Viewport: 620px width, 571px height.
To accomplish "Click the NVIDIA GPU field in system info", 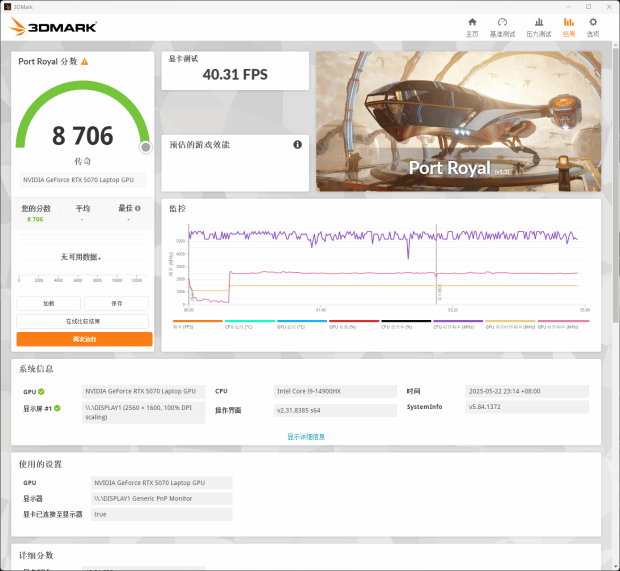I will coord(144,391).
